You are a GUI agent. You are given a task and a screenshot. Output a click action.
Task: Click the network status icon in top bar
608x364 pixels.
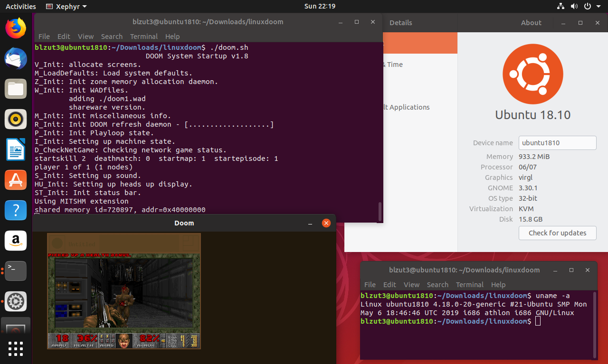click(x=560, y=6)
